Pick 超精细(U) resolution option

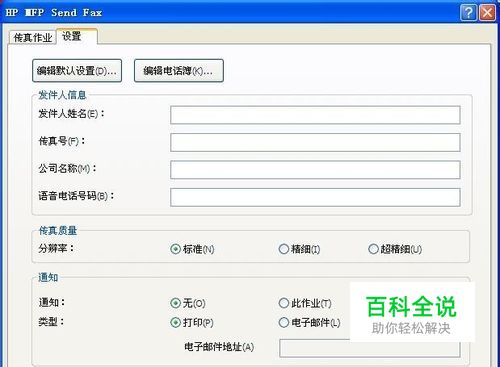pyautogui.click(x=374, y=249)
